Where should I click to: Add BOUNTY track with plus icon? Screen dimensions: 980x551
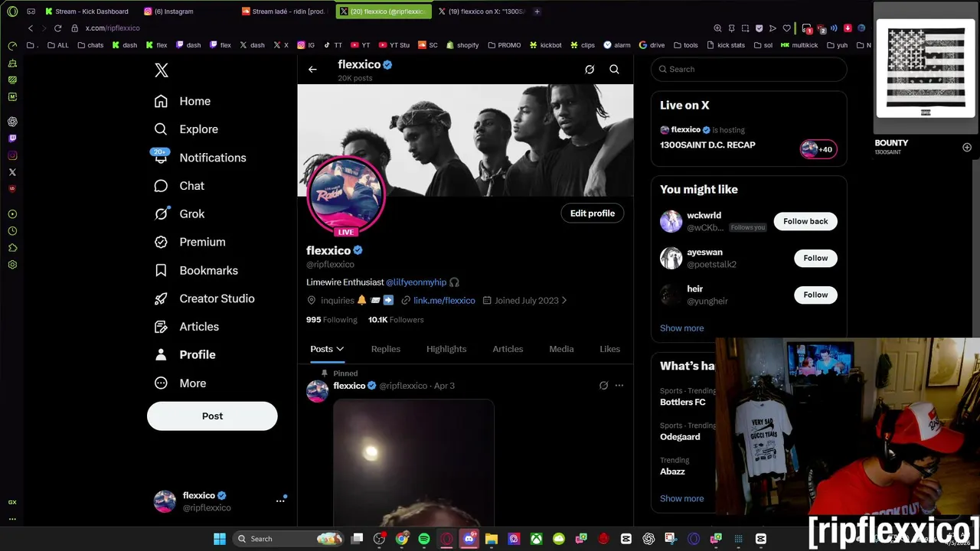click(x=967, y=148)
